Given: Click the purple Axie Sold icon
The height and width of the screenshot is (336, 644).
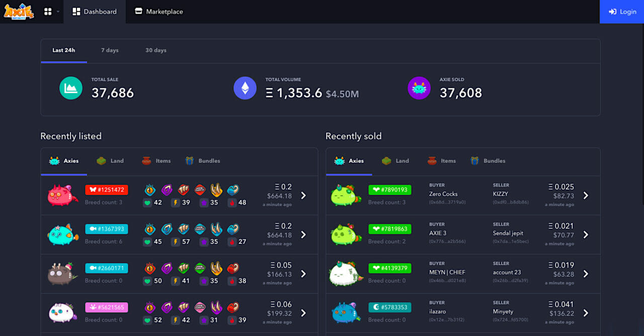Looking at the screenshot, I should coord(419,88).
